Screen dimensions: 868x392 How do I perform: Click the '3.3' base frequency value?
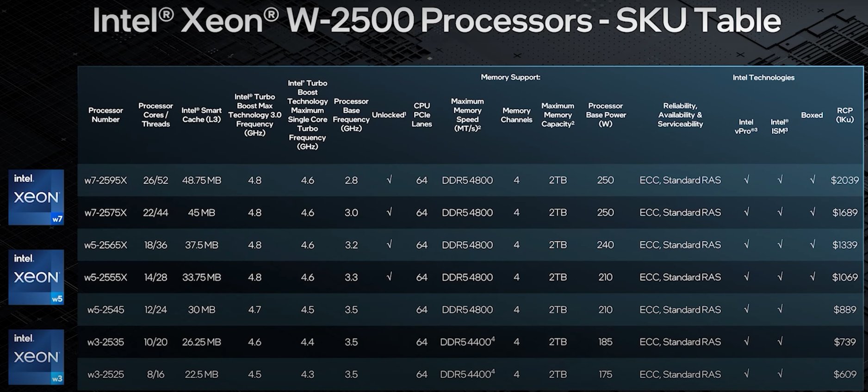coord(351,277)
